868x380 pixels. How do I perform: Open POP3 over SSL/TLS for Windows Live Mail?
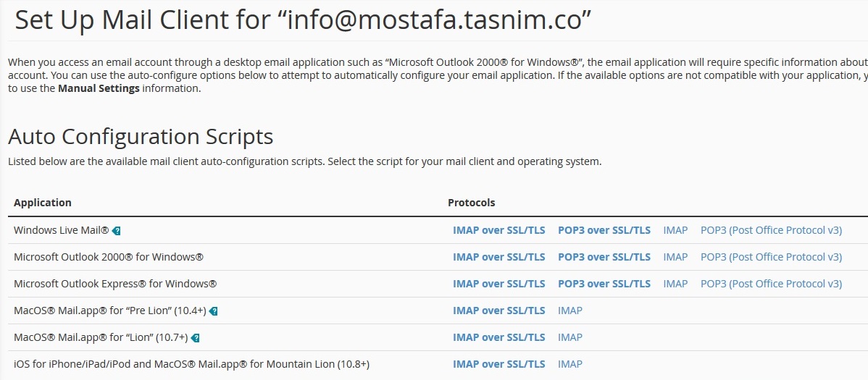click(x=604, y=230)
